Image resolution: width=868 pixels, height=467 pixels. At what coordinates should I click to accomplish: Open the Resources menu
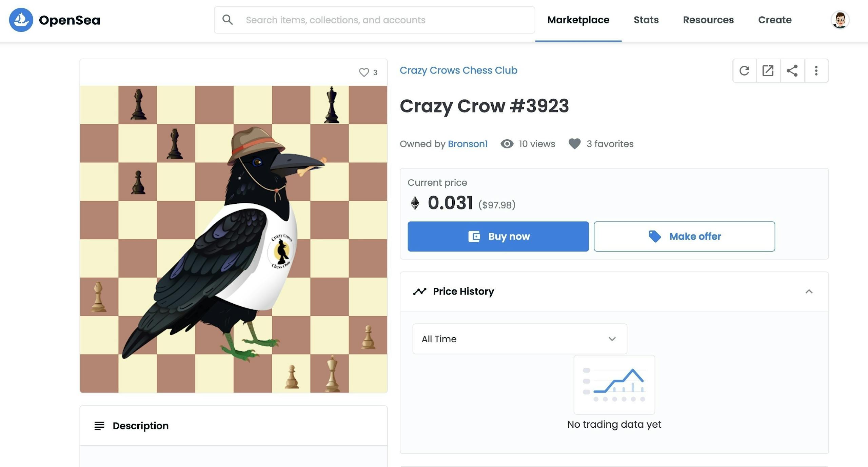(x=708, y=20)
